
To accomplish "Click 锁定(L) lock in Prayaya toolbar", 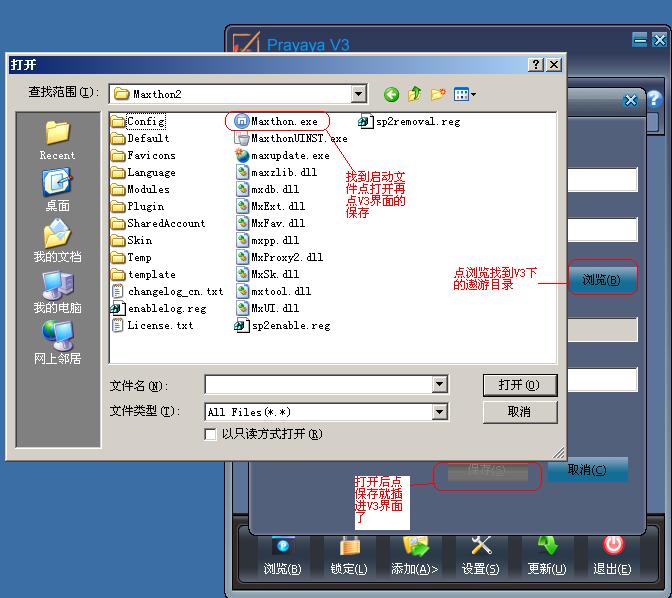I will pyautogui.click(x=349, y=556).
